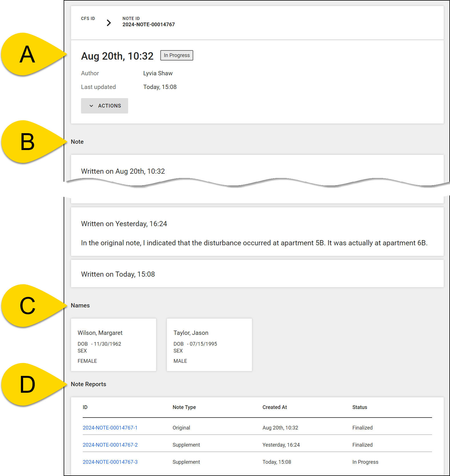Open note report 2024-NOTE-00014767-2

[110, 445]
